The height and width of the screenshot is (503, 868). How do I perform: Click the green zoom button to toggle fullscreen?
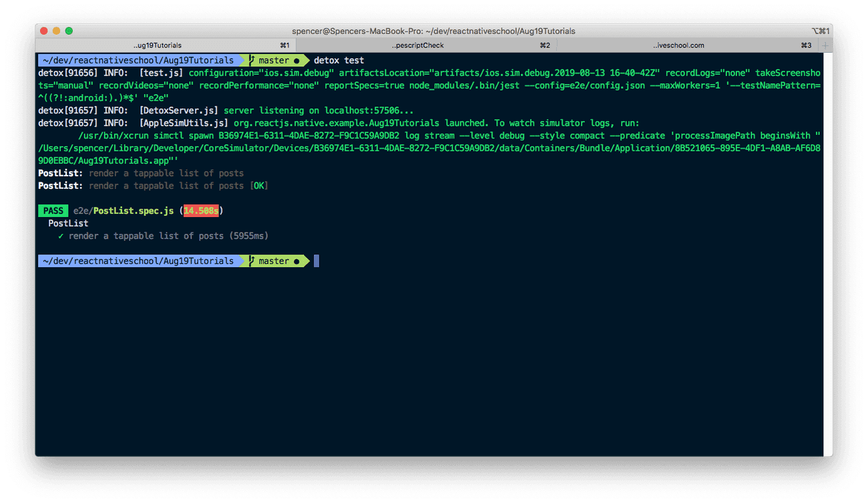[69, 31]
